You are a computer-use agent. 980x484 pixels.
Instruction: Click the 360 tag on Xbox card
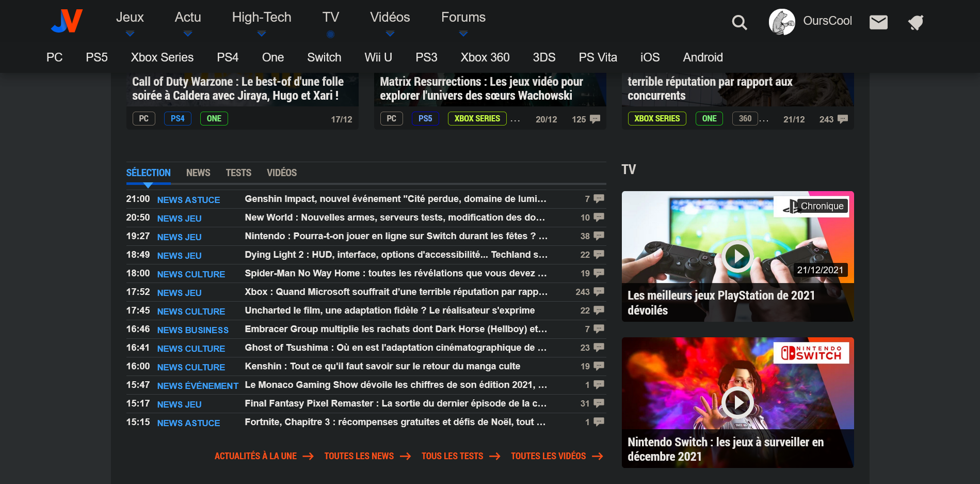point(745,119)
